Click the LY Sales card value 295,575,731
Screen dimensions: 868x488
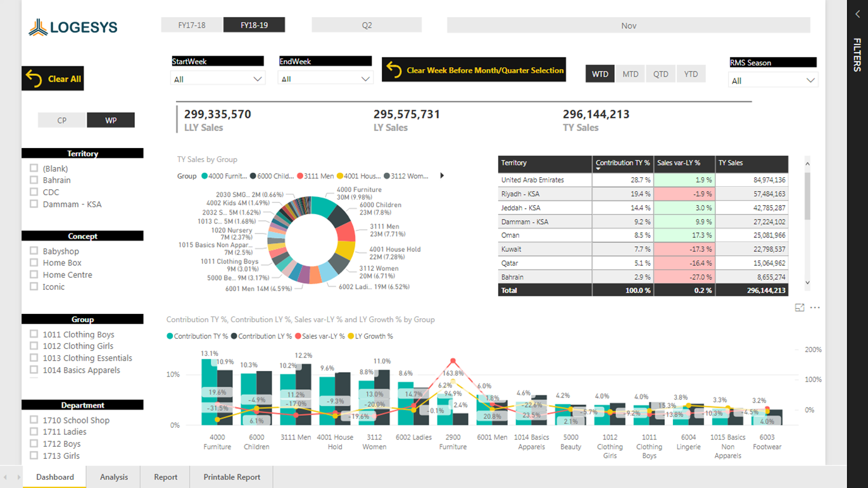pyautogui.click(x=406, y=115)
